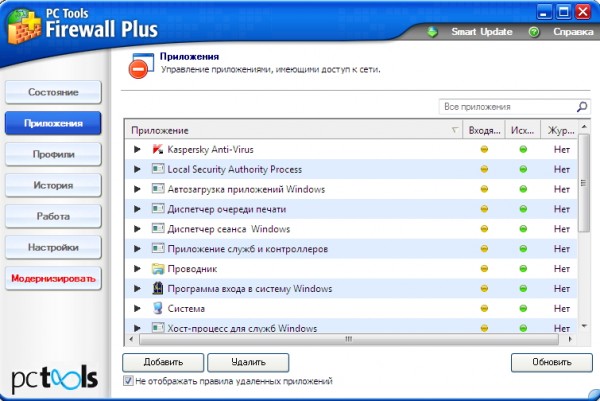Click Нет log value for Система
The height and width of the screenshot is (401, 600).
pos(561,308)
